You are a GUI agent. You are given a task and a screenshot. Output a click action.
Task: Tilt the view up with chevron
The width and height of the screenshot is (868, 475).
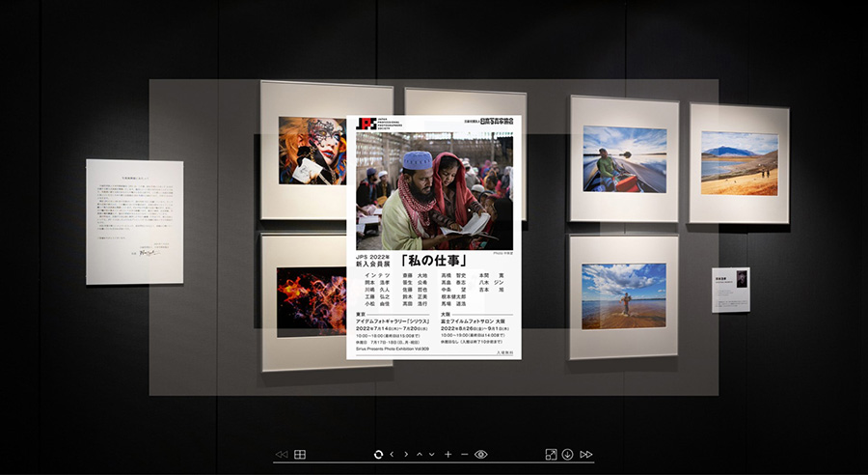[x=419, y=454]
